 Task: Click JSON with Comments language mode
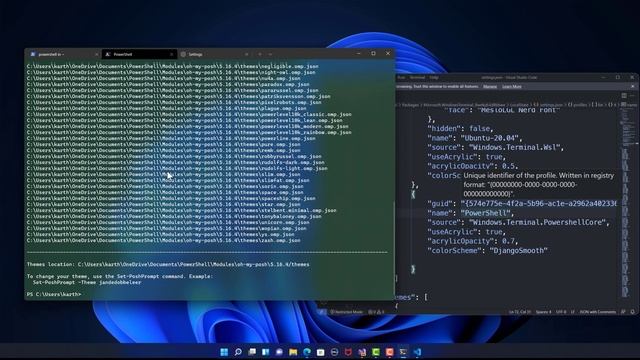tap(598, 312)
